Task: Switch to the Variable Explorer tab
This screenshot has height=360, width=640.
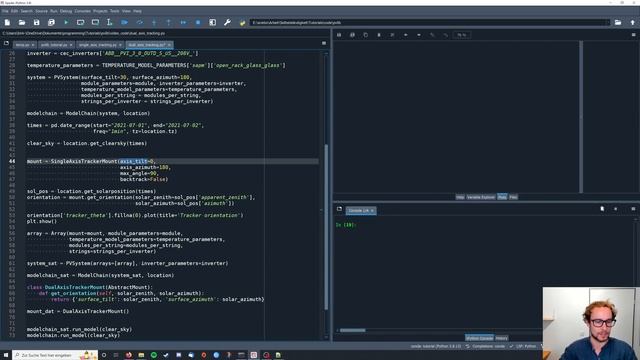Action: [x=481, y=197]
